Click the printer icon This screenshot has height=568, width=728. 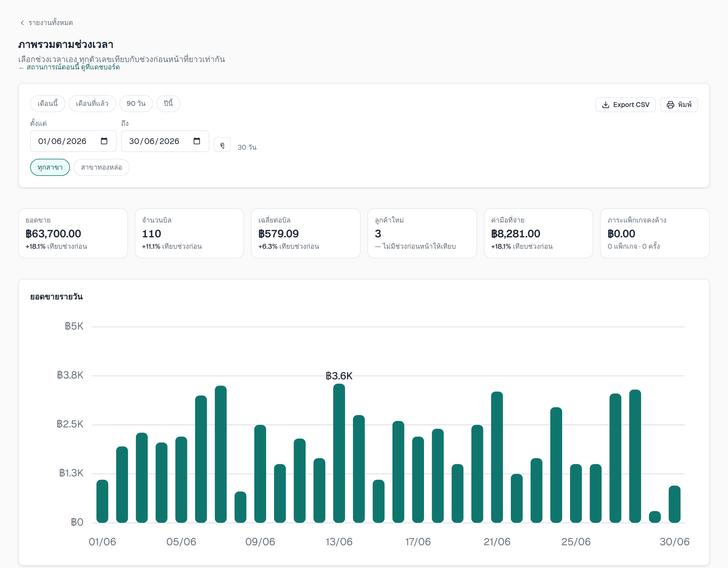click(x=670, y=105)
